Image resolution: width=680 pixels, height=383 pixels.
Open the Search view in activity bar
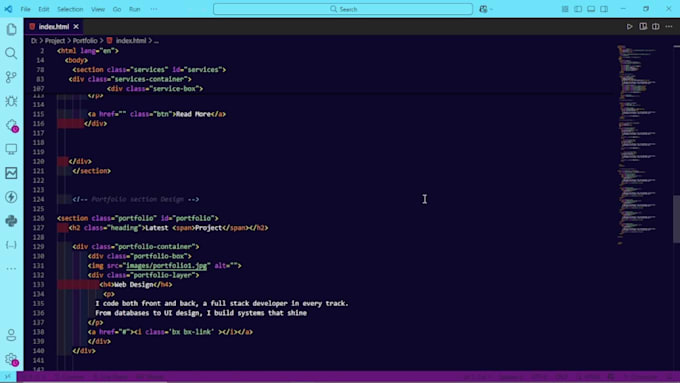pos(11,53)
